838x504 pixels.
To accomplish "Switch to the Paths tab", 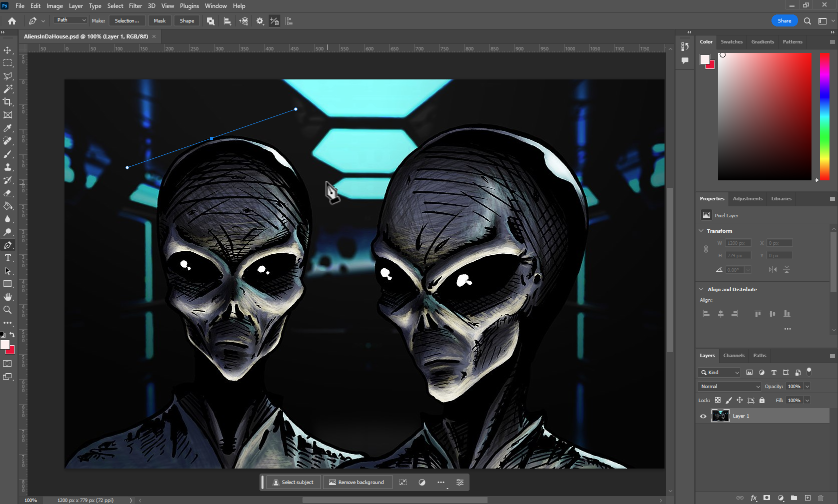I will (x=759, y=356).
